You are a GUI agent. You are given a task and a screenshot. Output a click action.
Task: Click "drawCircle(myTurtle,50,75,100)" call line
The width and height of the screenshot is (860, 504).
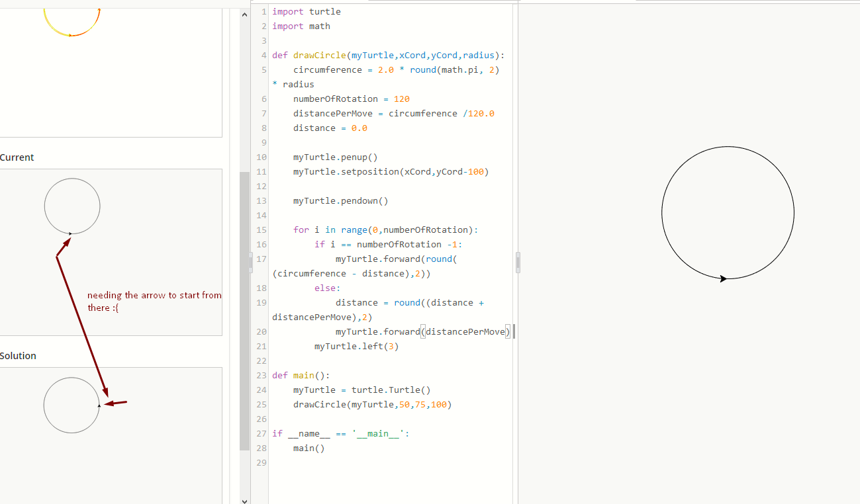point(373,405)
